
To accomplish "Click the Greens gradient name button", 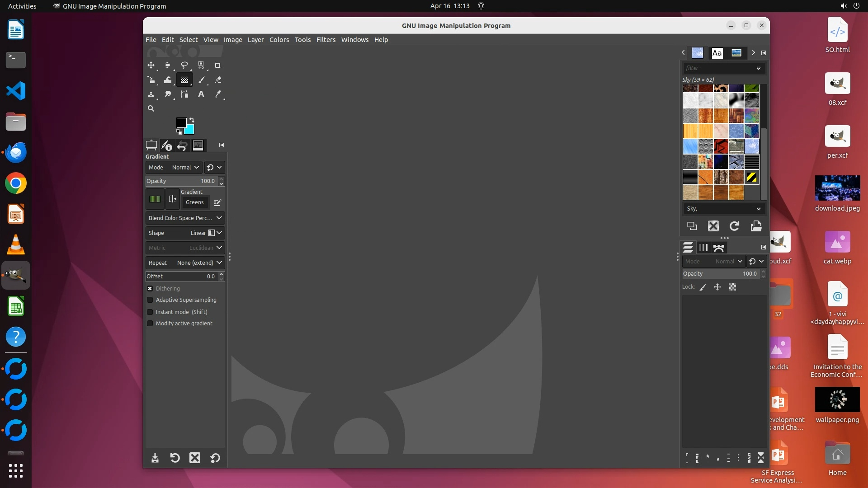I will pyautogui.click(x=195, y=202).
